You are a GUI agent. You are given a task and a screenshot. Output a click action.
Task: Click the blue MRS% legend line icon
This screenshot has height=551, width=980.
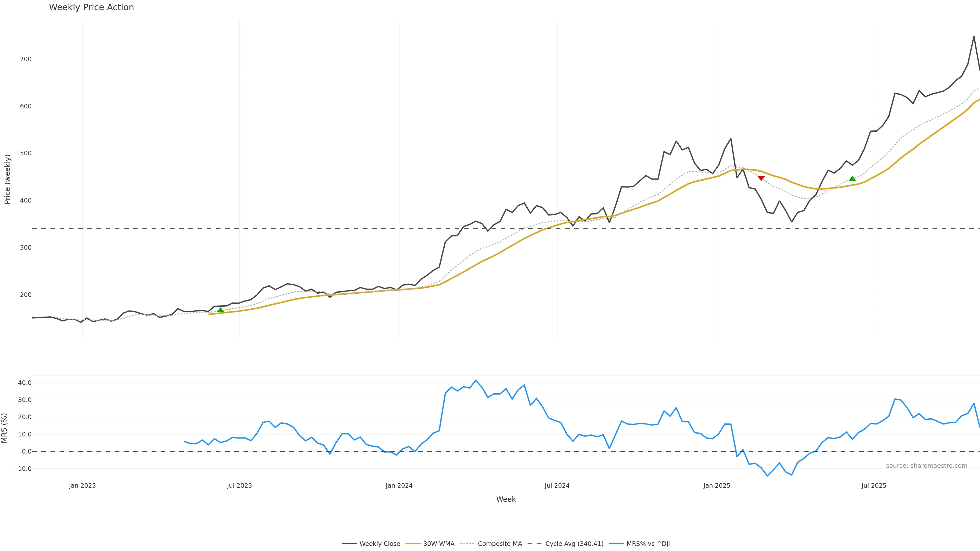click(x=616, y=544)
